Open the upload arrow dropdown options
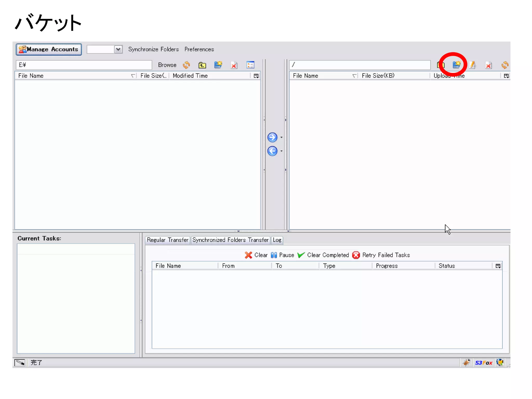Screen dimensions: 532x399 coord(281,137)
